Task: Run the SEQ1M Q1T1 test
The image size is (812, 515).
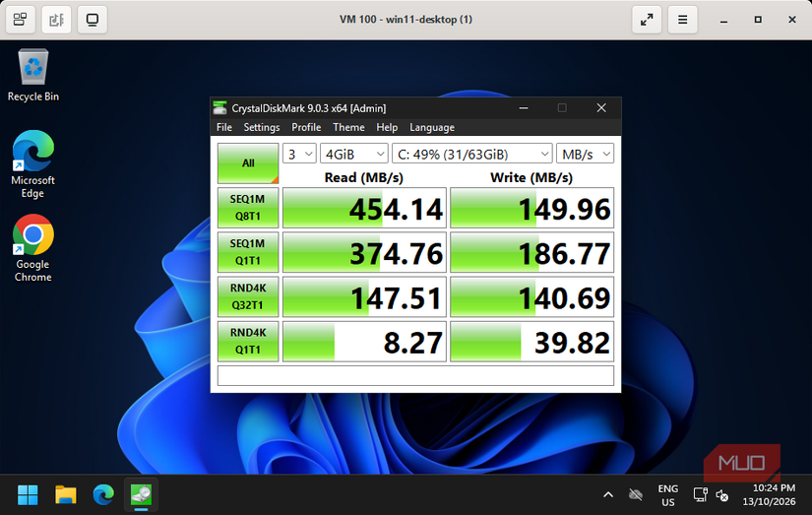Action: [x=248, y=252]
